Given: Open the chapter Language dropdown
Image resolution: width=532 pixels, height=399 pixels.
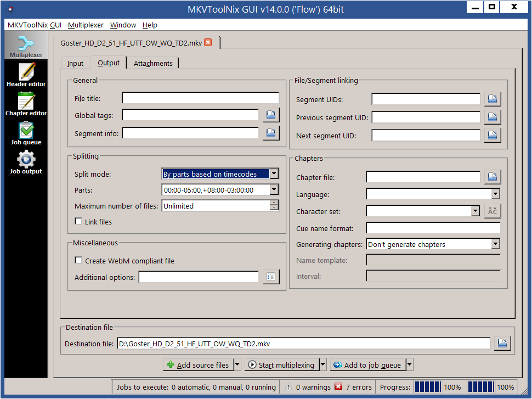Looking at the screenshot, I should pyautogui.click(x=496, y=194).
